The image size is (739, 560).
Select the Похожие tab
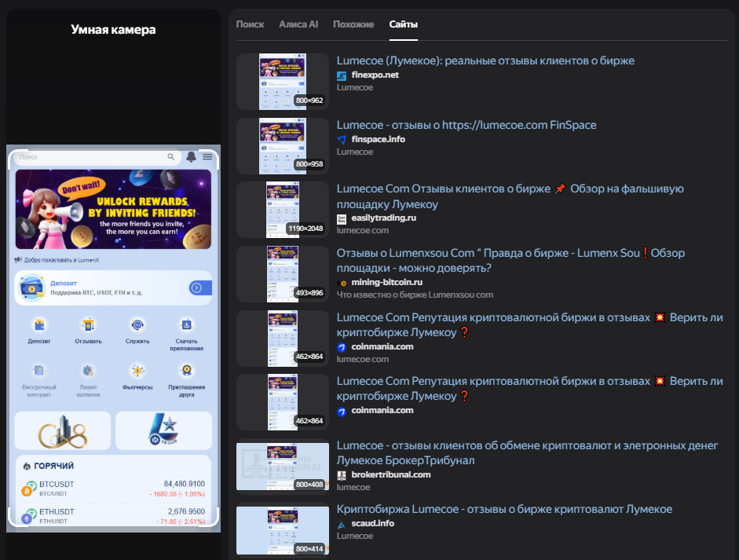pos(353,24)
